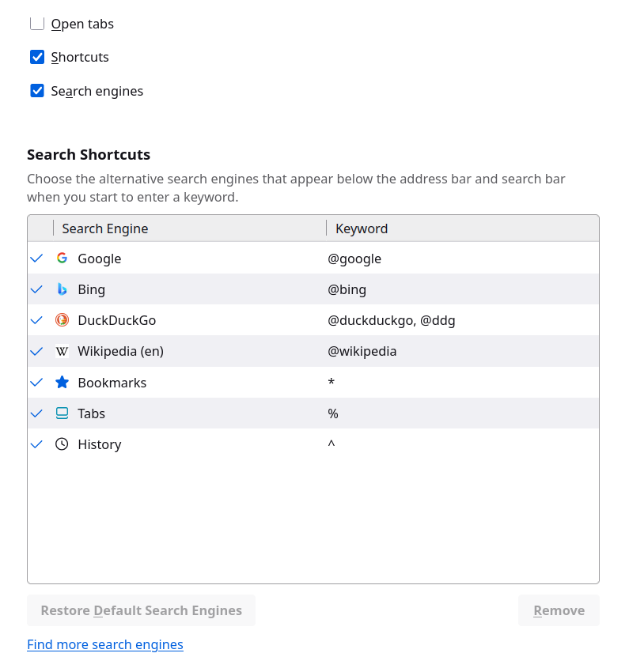This screenshot has height=672, width=629.
Task: Click the DuckDuckGo icon
Action: 63,320
